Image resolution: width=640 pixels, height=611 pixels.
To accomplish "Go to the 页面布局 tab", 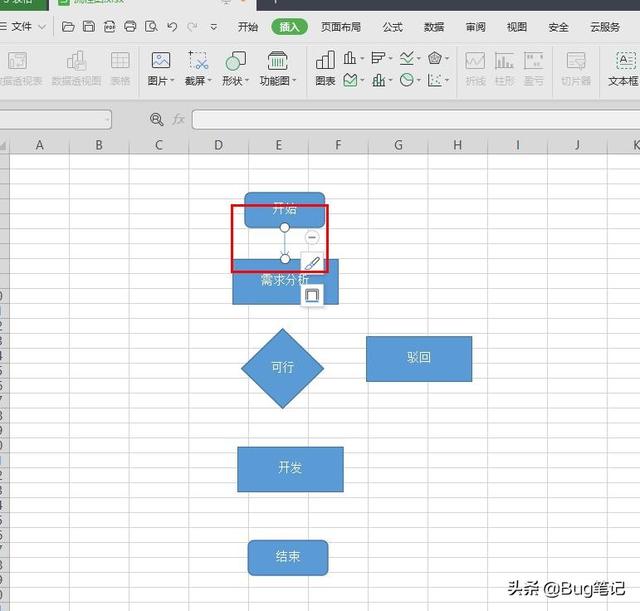I will coord(340,27).
